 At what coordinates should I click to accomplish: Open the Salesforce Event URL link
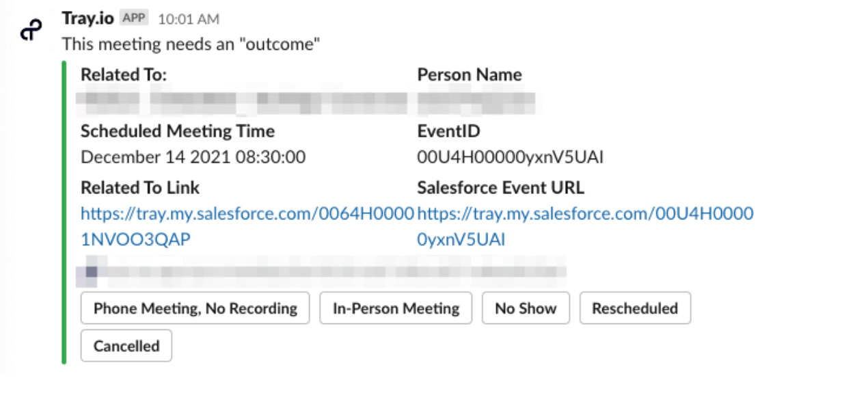(585, 226)
